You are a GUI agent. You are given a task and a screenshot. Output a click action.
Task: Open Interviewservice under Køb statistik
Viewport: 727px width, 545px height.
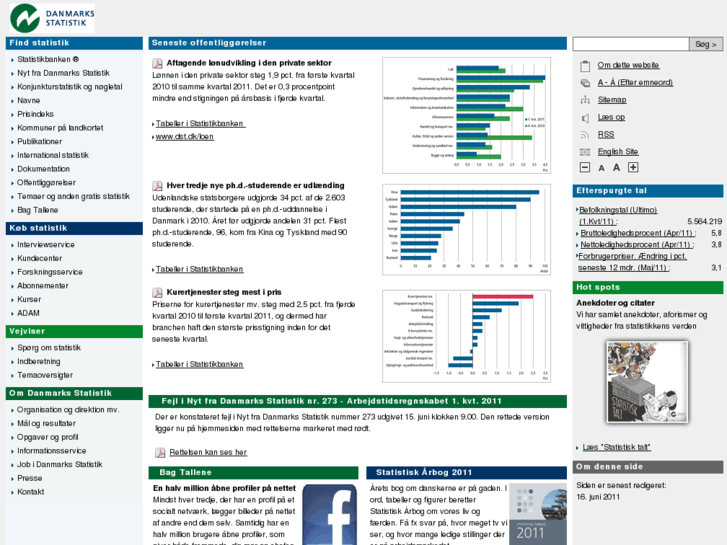(x=46, y=245)
